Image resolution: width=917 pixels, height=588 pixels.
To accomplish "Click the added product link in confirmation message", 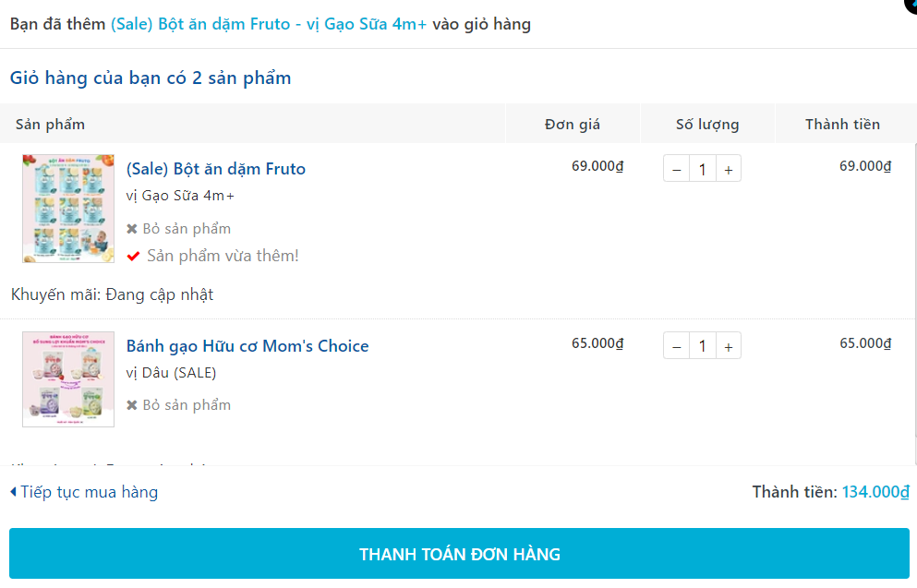I will coord(269,24).
